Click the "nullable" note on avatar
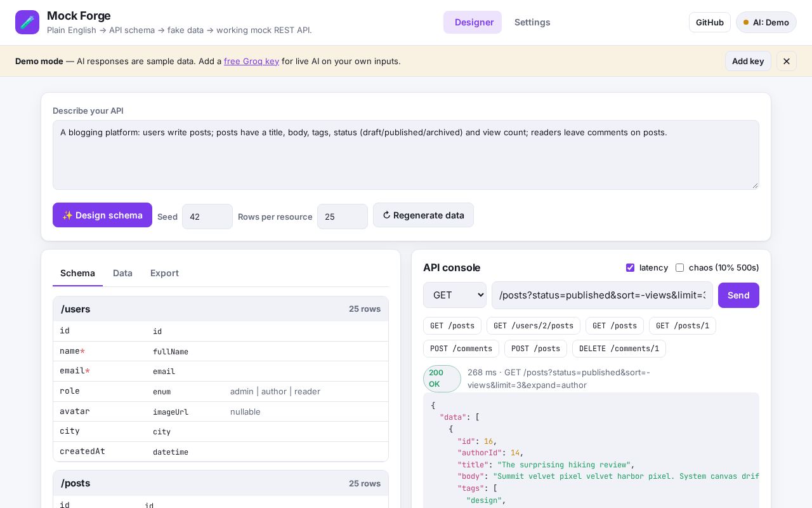812x508 pixels. tap(246, 412)
